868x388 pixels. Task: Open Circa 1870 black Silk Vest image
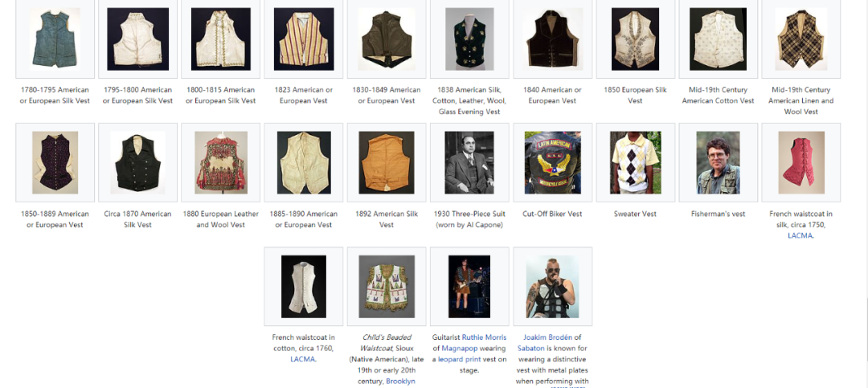click(x=138, y=163)
